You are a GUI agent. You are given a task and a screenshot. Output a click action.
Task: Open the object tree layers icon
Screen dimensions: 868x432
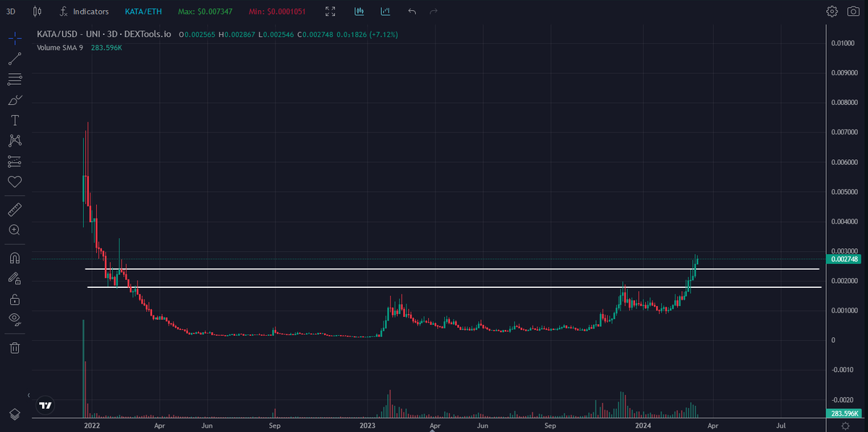tap(14, 414)
